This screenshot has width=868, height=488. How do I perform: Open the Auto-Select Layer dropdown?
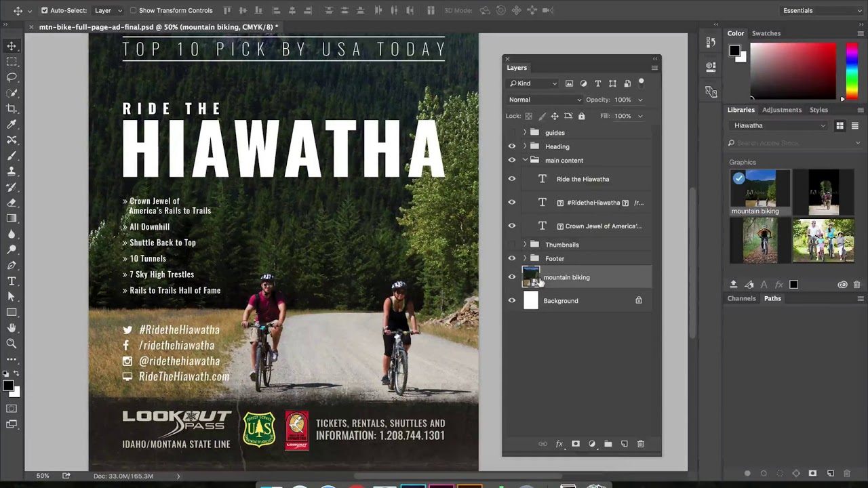click(x=108, y=10)
